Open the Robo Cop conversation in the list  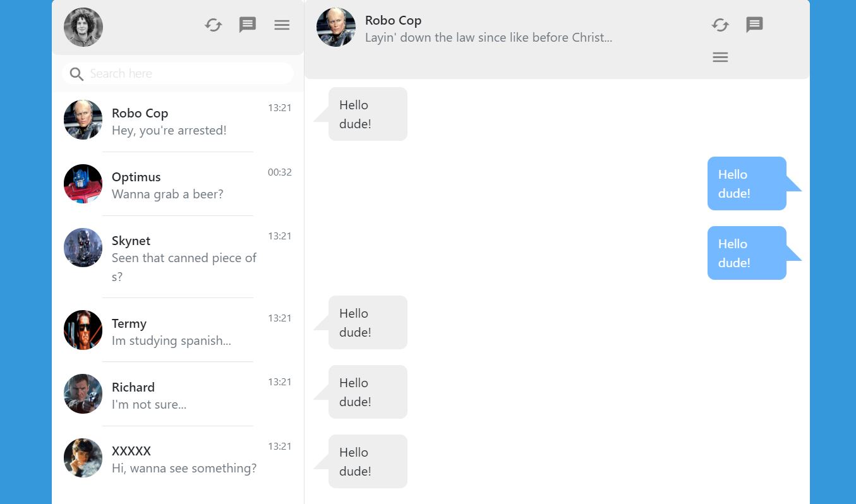point(177,121)
